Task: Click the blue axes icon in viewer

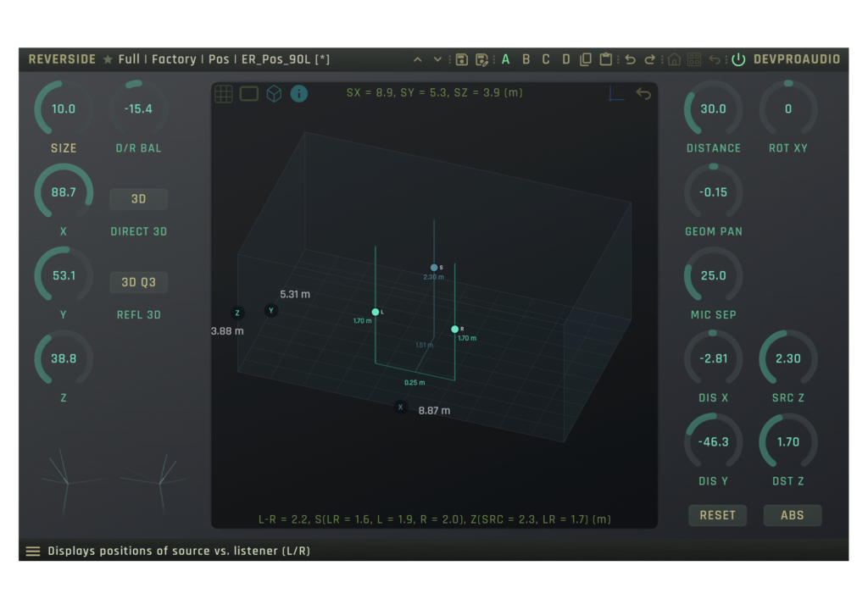Action: (616, 93)
